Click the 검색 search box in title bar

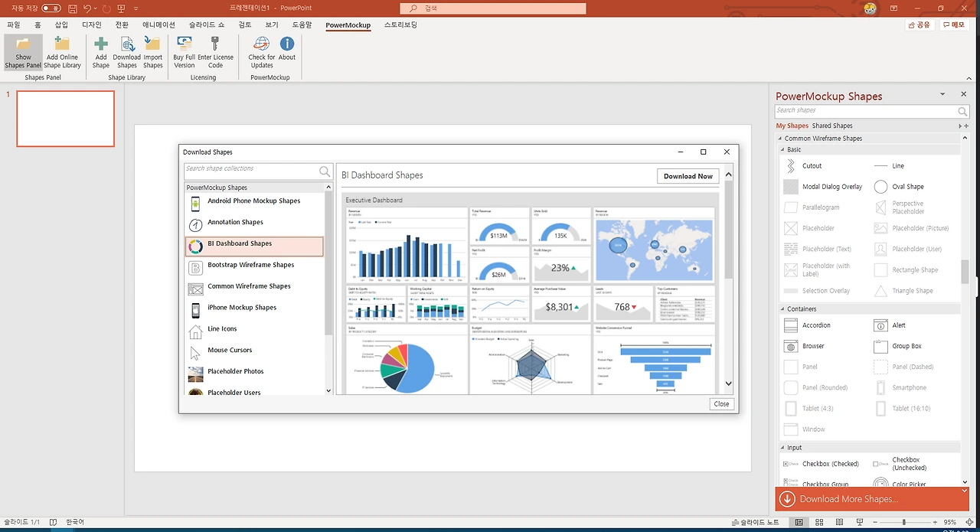(x=492, y=8)
